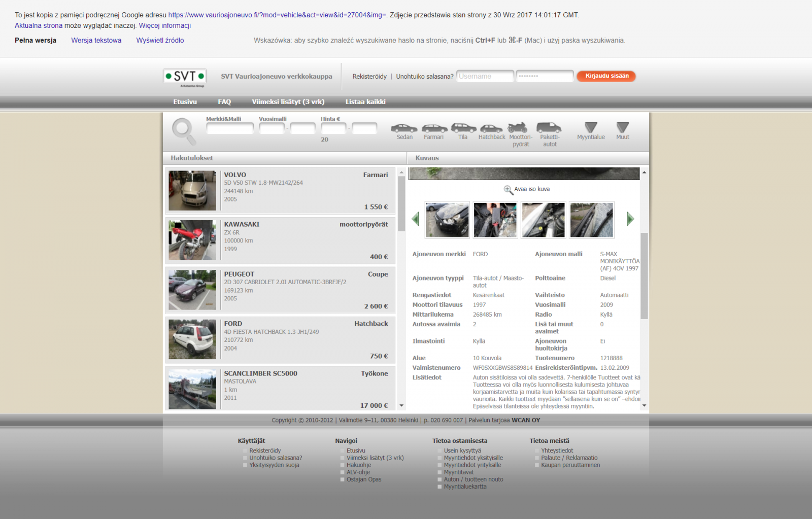Open the Volvo V50 listing thumbnail
812x519 pixels.
coord(192,191)
